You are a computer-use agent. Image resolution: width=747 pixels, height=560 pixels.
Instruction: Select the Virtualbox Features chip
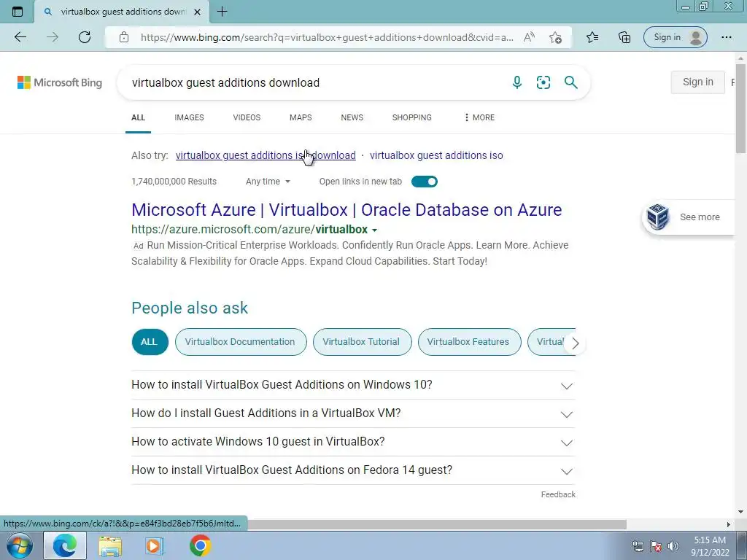(x=469, y=341)
